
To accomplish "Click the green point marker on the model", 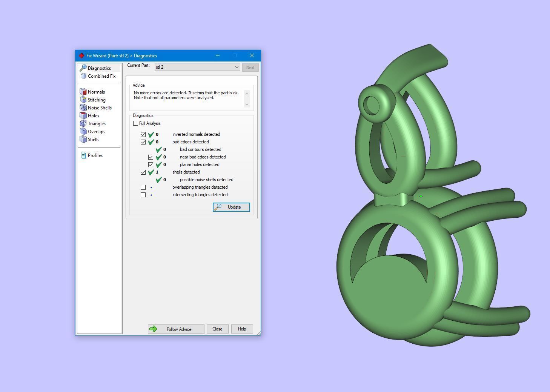I will click(x=421, y=196).
